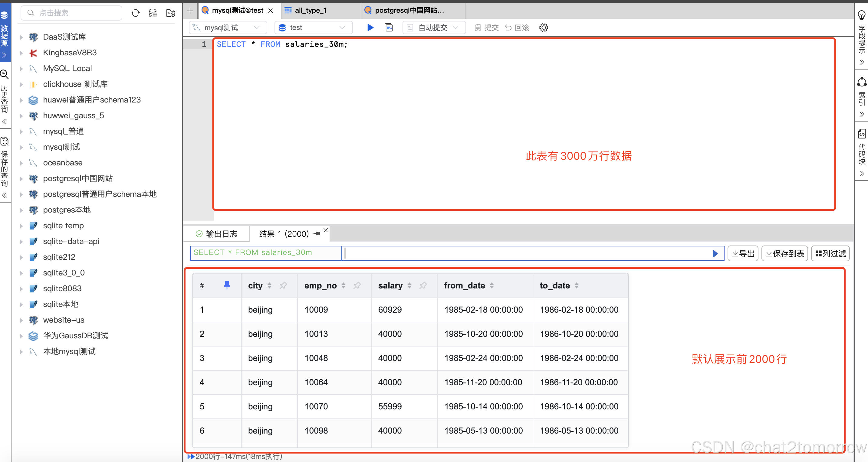Run the query with the blue play button
Image resolution: width=868 pixels, height=462 pixels.
370,28
